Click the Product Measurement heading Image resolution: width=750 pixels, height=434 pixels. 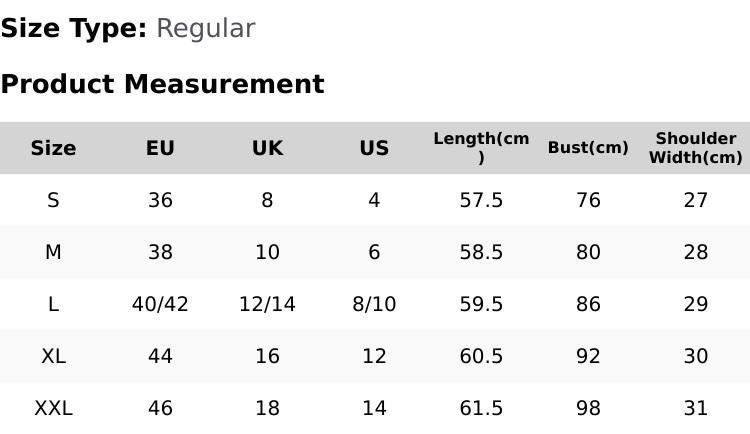[x=162, y=84]
